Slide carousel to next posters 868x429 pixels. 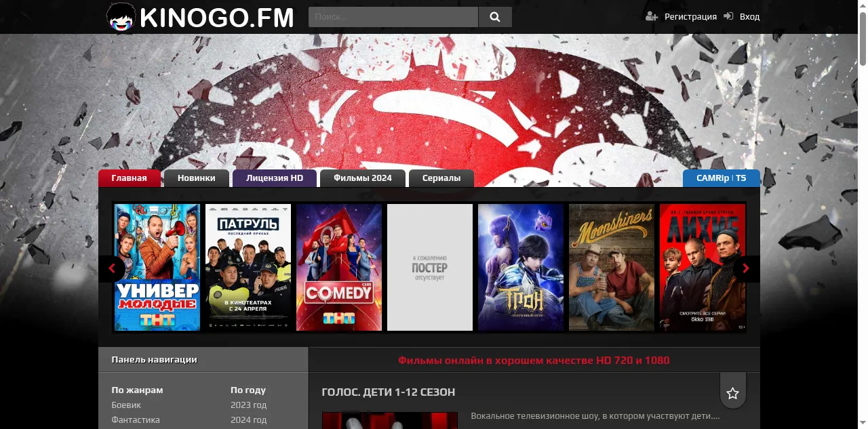(746, 268)
